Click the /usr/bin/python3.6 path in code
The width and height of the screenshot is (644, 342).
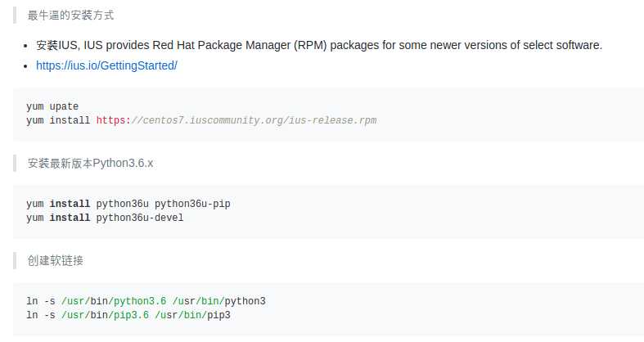(x=114, y=301)
